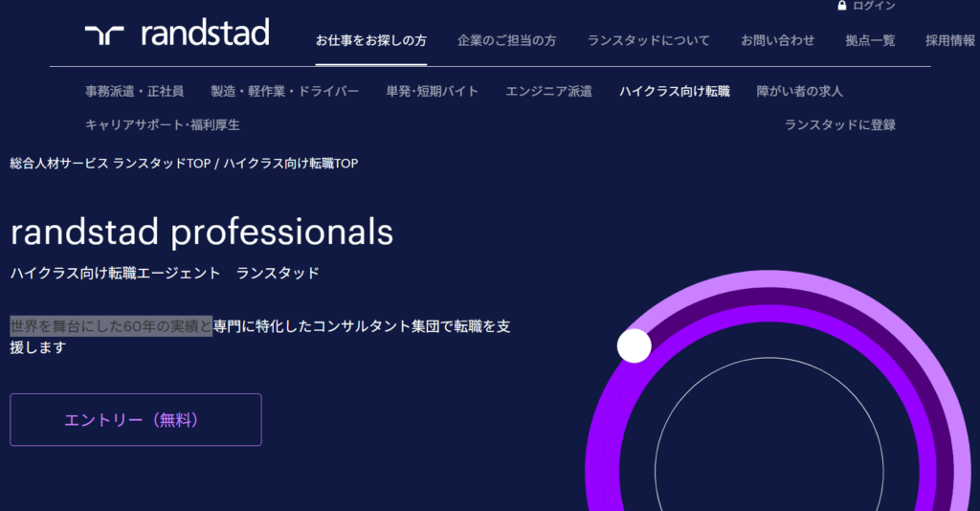Open the ログイン login link
This screenshot has height=511, width=980.
point(874,6)
